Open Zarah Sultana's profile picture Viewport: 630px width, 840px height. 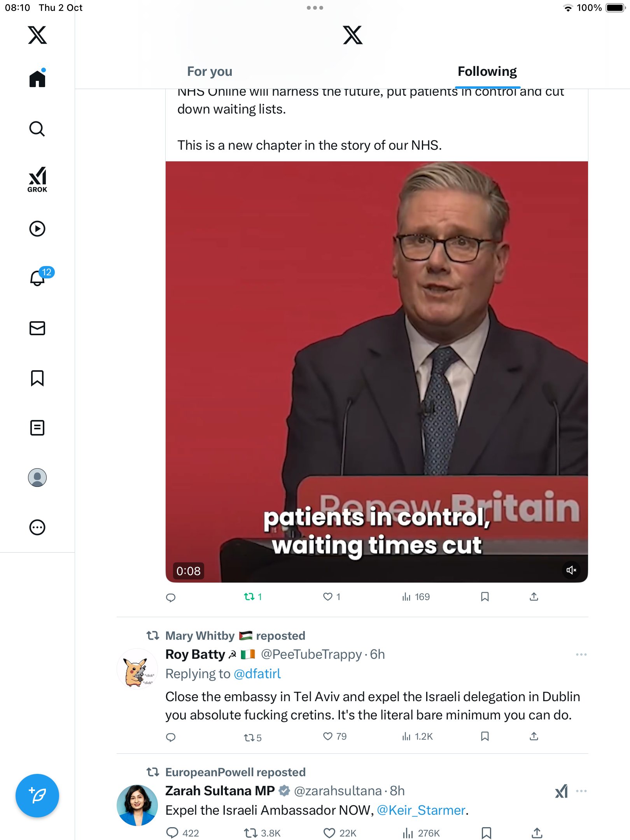coord(137,805)
